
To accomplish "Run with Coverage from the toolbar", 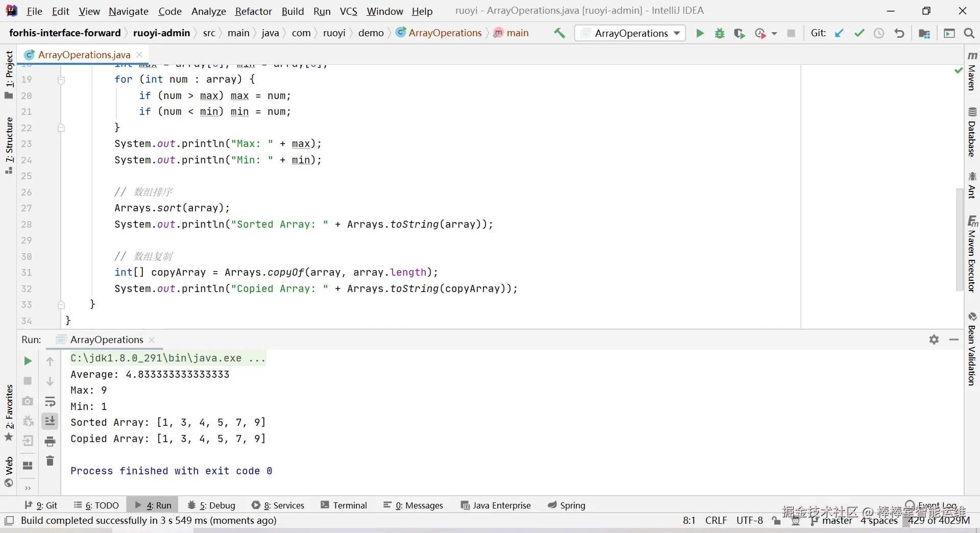I will 739,33.
